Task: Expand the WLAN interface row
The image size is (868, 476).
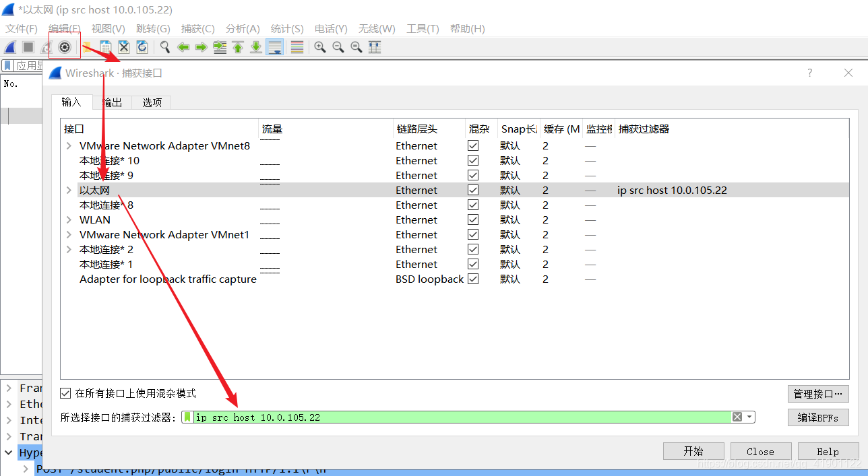Action: point(69,219)
